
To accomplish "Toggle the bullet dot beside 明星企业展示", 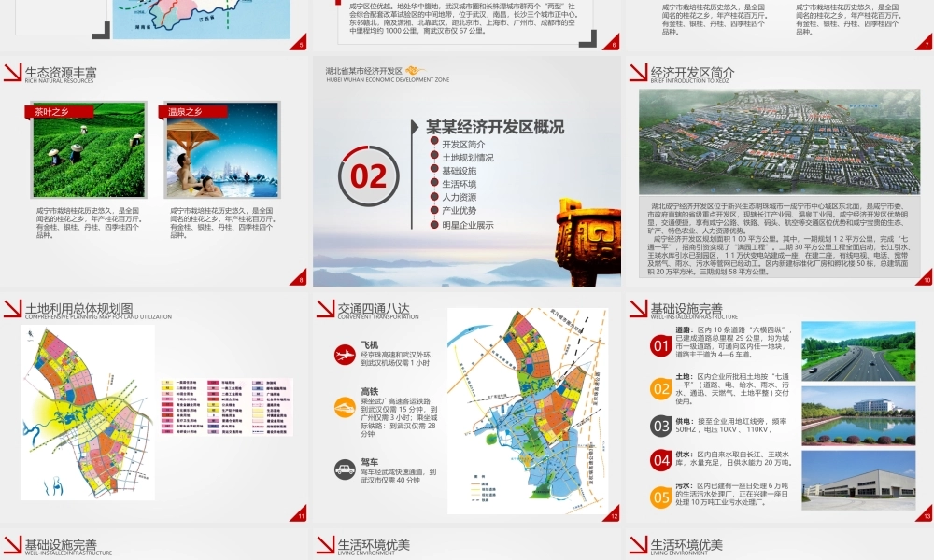I will point(433,224).
